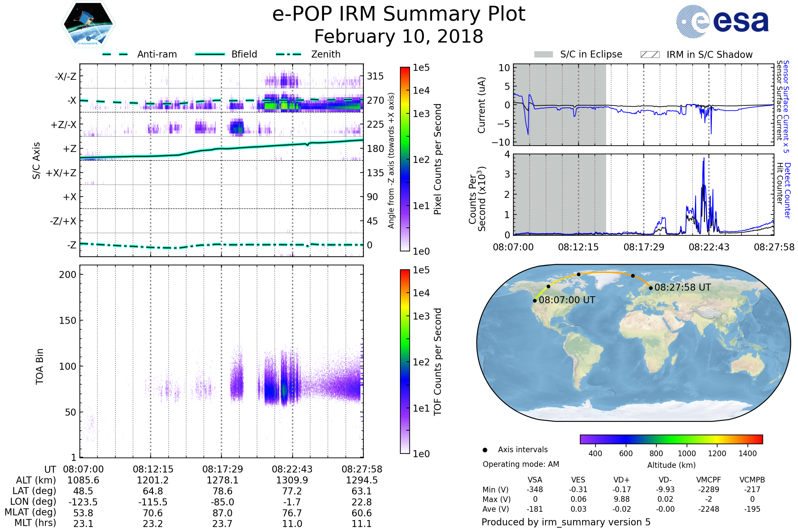Click the TOF Counts per Second colorbar

pyautogui.click(x=405, y=361)
